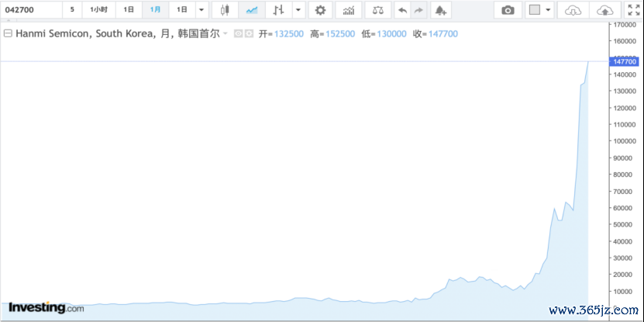Click the grey square color swatch
The image size is (644, 322).
(x=534, y=10)
